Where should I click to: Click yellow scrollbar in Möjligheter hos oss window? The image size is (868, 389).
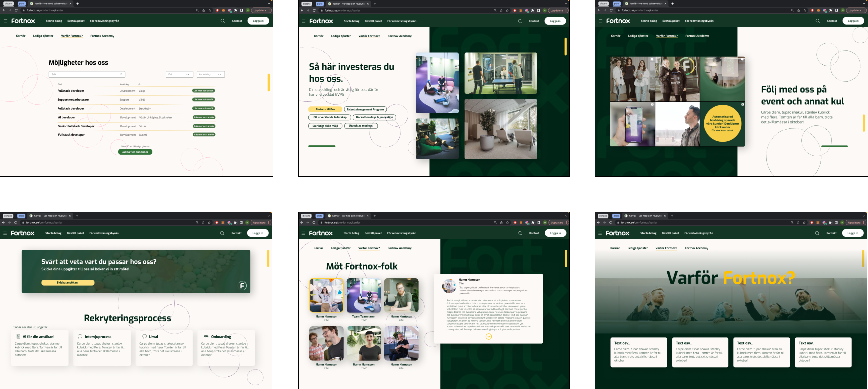tap(269, 82)
